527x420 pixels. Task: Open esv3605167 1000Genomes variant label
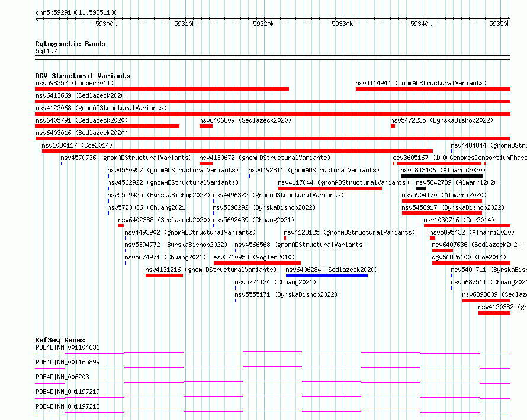point(459,158)
